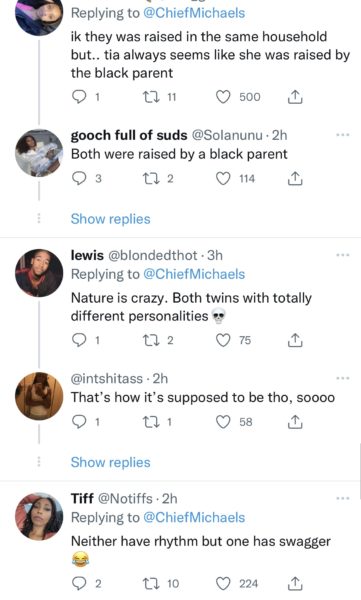The height and width of the screenshot is (600, 361).
Task: Reply to Tiff's rhythm tweet
Action: [x=79, y=584]
